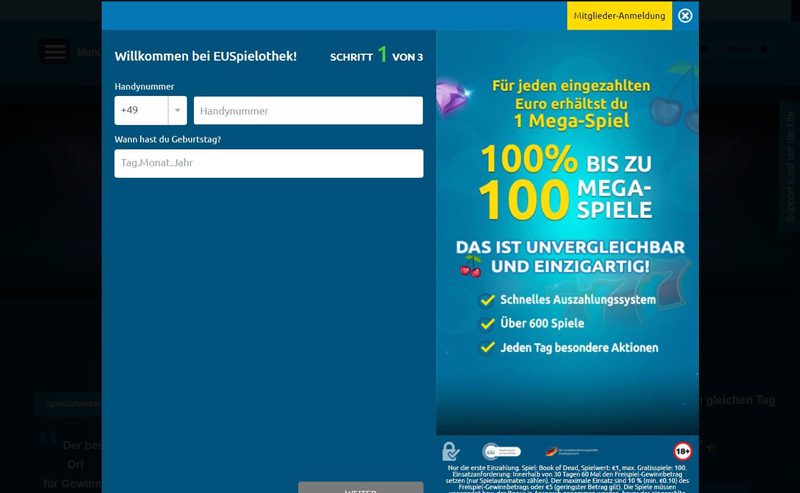Open the +49 country code dropdown
800x493 pixels.
click(x=150, y=110)
